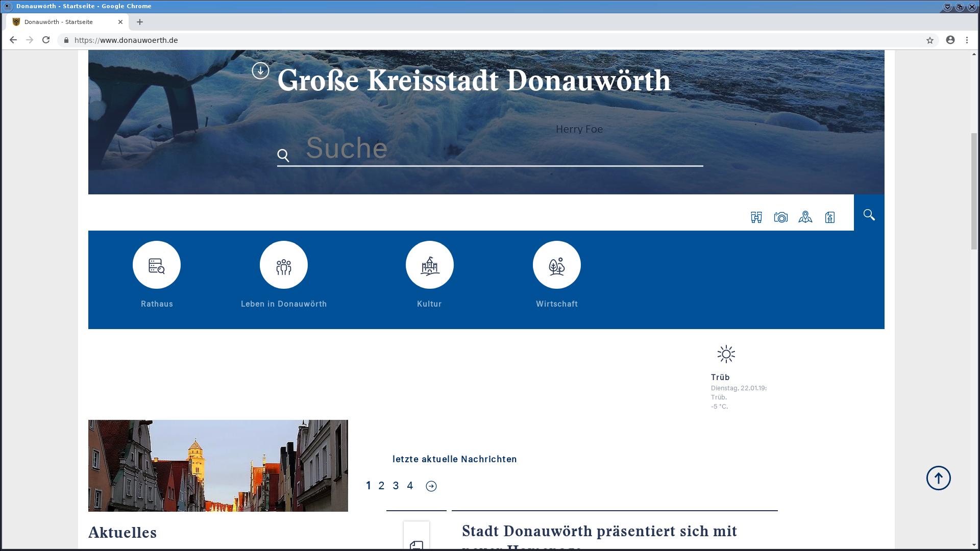Click the Aktuelles street thumbnail image
Screen dimensions: 980x551
tap(218, 465)
